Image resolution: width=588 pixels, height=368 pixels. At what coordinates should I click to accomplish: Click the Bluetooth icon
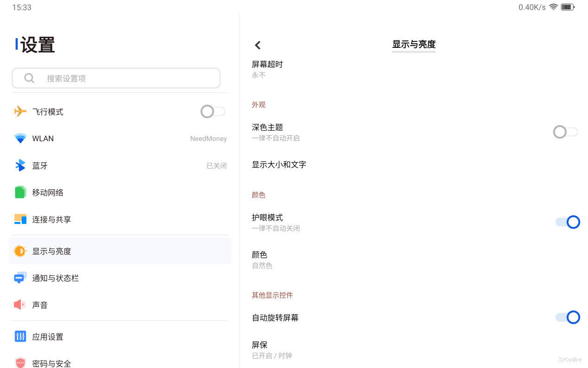[x=20, y=165]
